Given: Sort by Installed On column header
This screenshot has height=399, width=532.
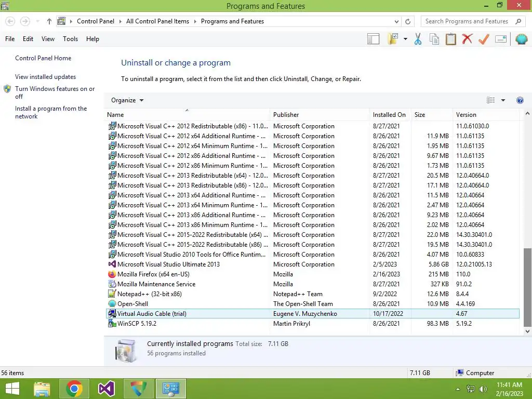Looking at the screenshot, I should pyautogui.click(x=390, y=115).
